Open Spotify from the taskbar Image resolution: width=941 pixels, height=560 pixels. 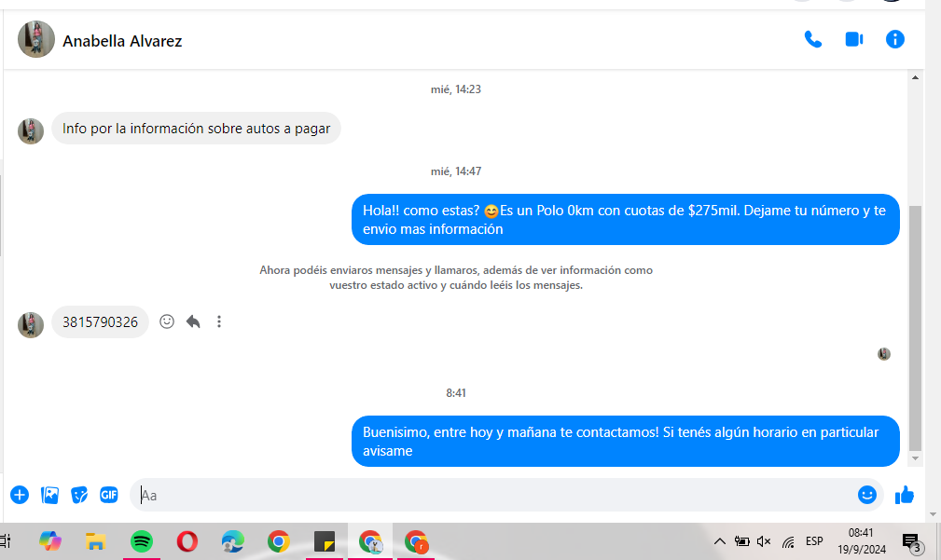tap(142, 541)
